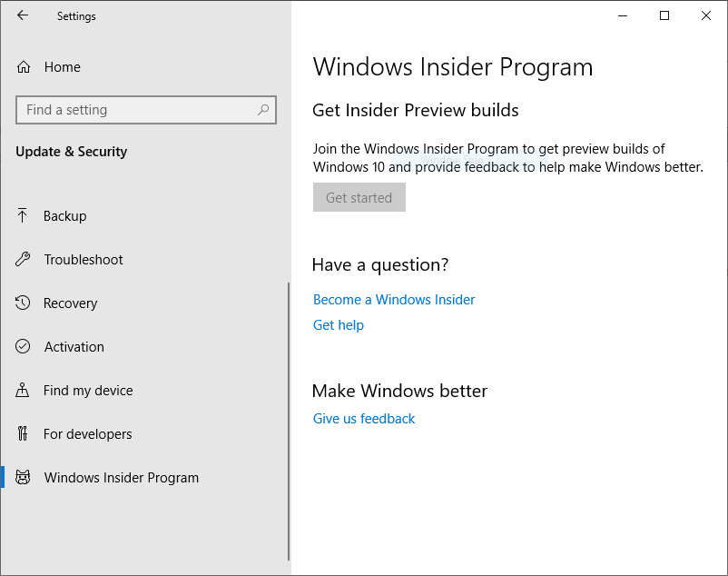728x576 pixels.
Task: Click the sidebar vertical scrollbar
Action: 289,421
